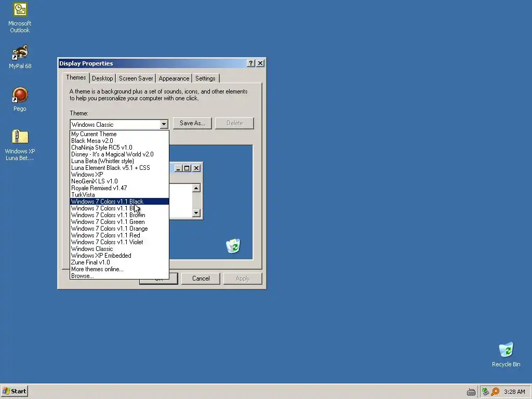Select Zune Final v1.0 theme

pos(119,262)
